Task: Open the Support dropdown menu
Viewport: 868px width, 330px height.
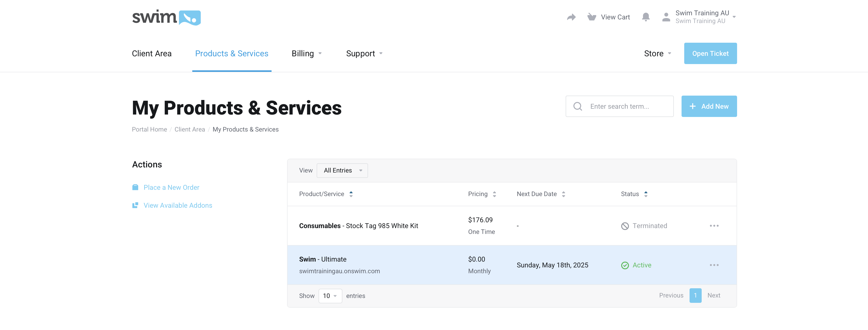Action: (x=364, y=54)
